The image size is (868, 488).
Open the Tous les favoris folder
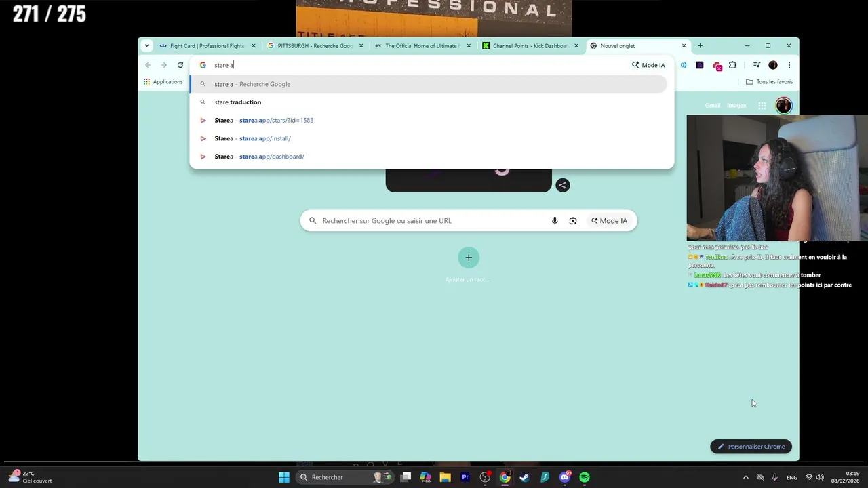click(769, 82)
